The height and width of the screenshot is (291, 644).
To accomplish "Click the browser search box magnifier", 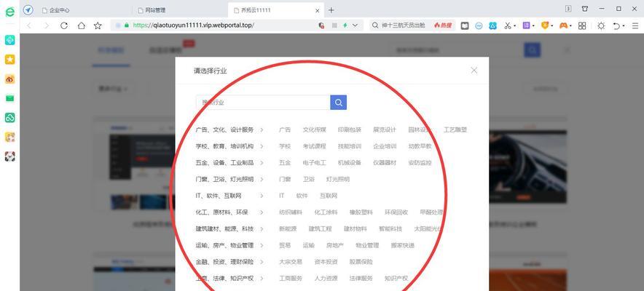I will coord(375,25).
